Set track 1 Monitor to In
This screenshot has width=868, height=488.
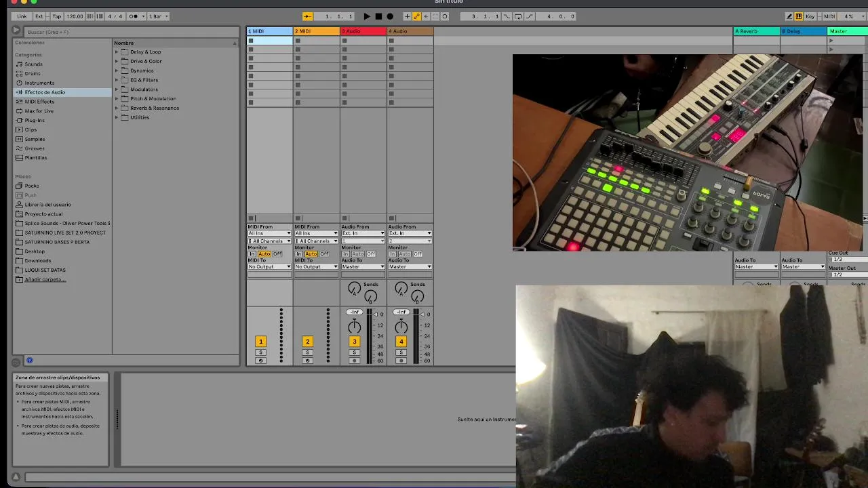[252, 253]
